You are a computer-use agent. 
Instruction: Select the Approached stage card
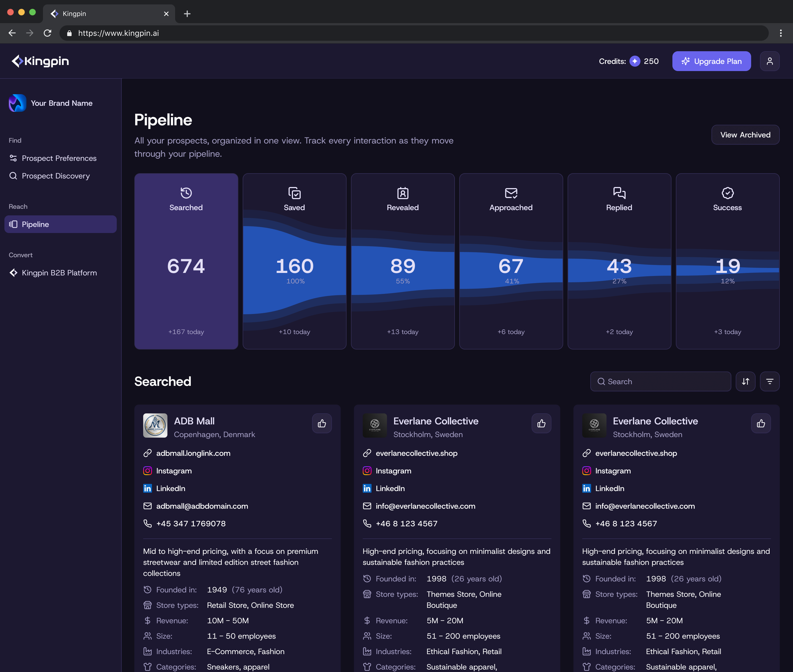(x=511, y=261)
